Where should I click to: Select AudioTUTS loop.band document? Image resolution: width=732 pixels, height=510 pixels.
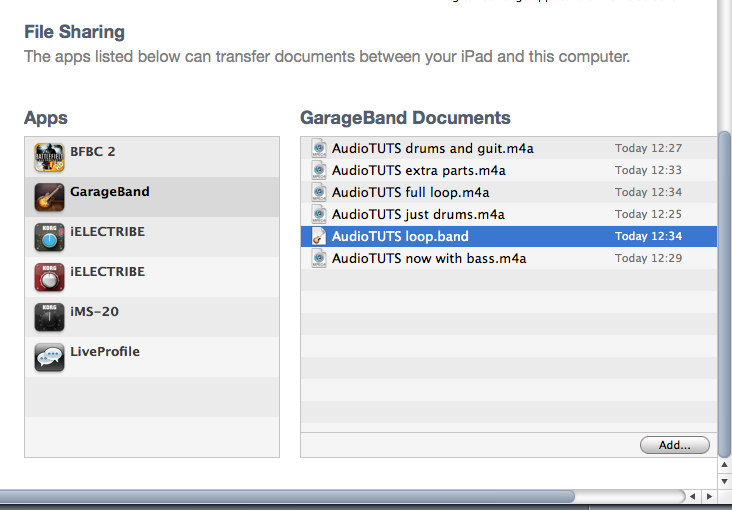(509, 236)
